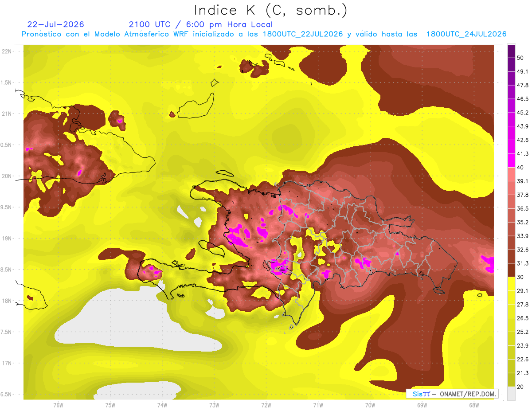Click colorbar value '23.9'
This screenshot has width=532, height=411.
tap(523, 345)
